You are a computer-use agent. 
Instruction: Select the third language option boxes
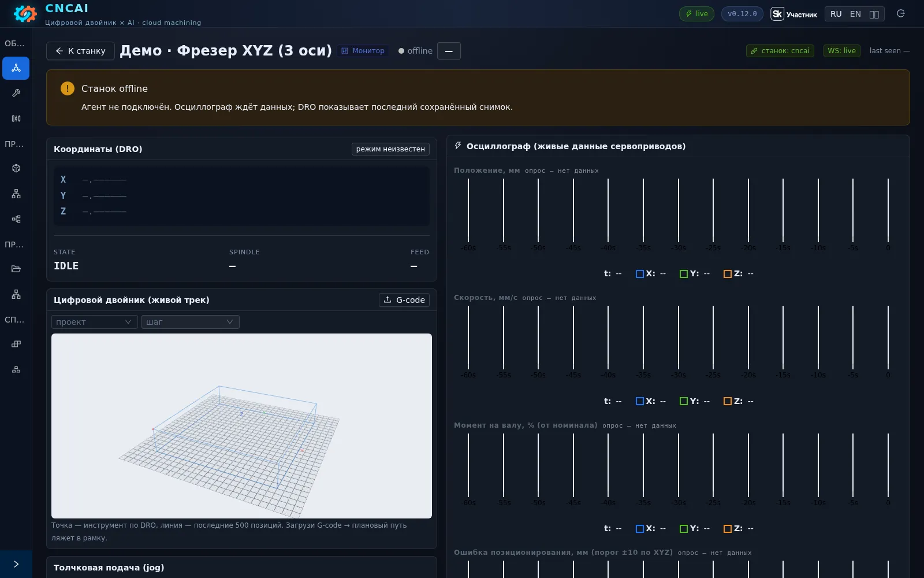pos(874,14)
